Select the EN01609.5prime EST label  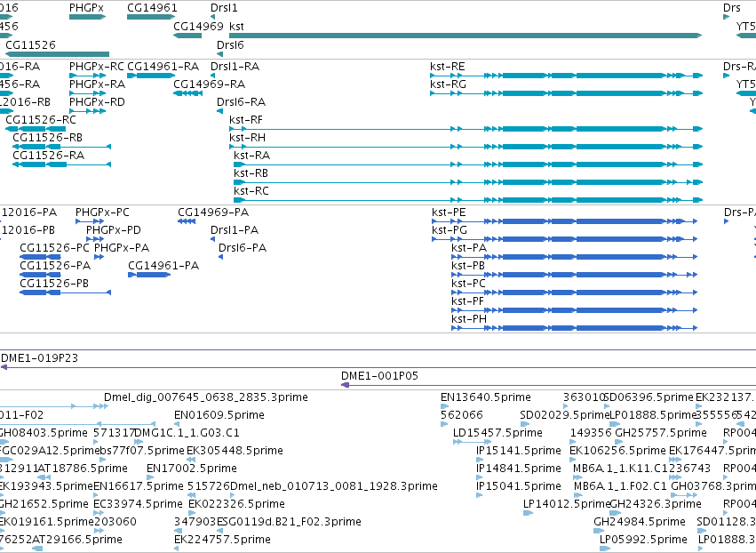coord(219,415)
